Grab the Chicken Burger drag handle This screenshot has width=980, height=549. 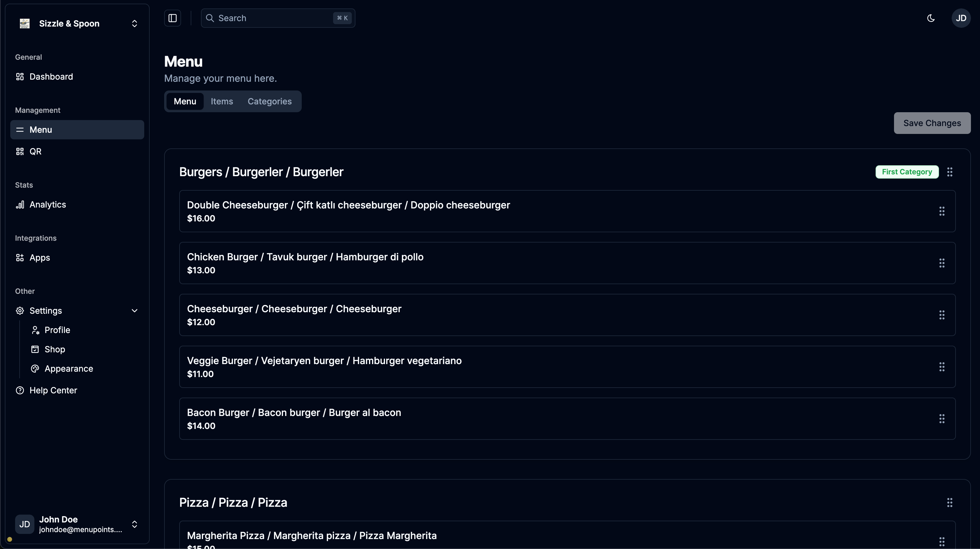click(x=942, y=263)
